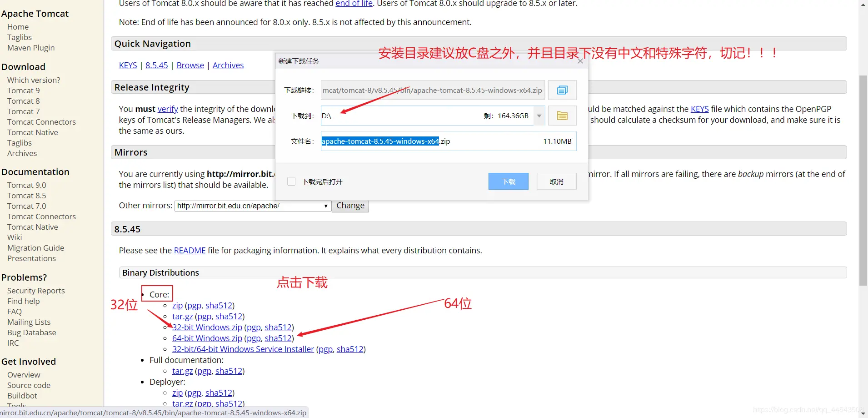Start downloading with the 下载 button
Image resolution: width=868 pixels, height=418 pixels.
pos(508,181)
